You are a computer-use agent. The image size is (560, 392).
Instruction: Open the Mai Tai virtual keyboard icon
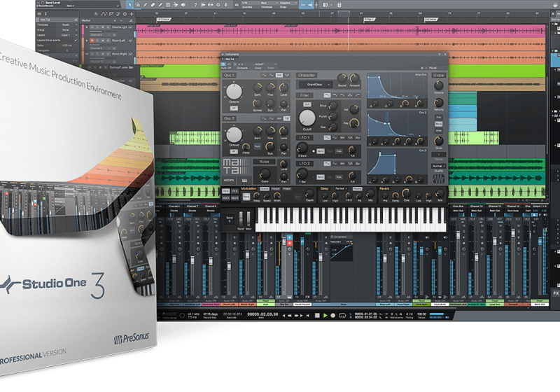244,181
